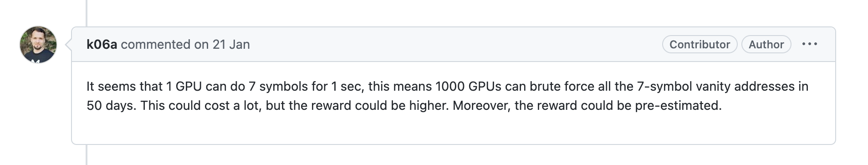This screenshot has height=165, width=868.
Task: Click the empty area below the comment text
Action: pos(453,129)
